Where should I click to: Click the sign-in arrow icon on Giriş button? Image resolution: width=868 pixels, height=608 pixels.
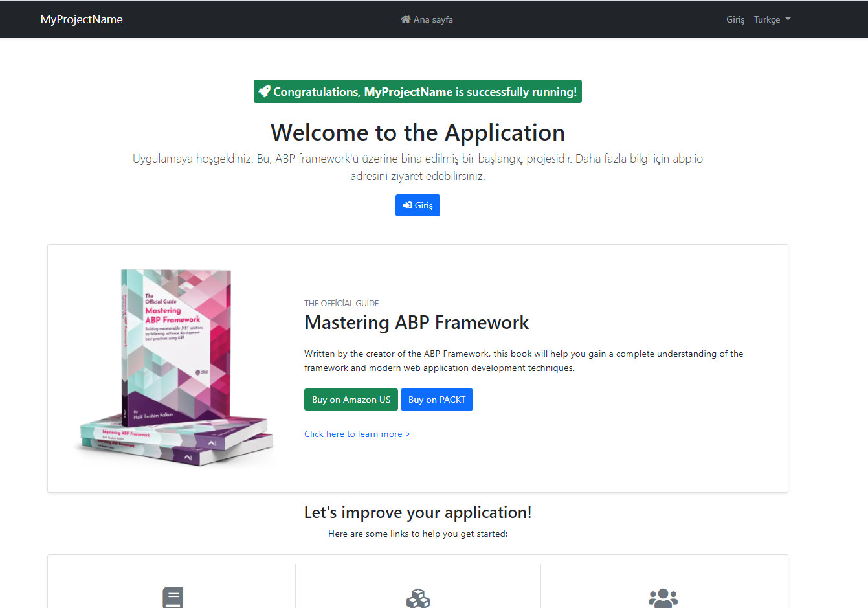[407, 205]
